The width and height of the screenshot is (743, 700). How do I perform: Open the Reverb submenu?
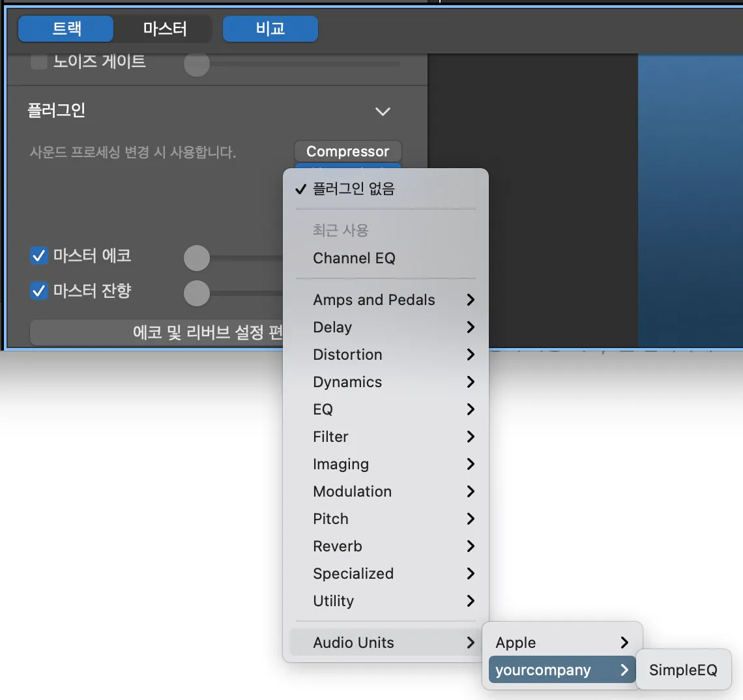385,546
